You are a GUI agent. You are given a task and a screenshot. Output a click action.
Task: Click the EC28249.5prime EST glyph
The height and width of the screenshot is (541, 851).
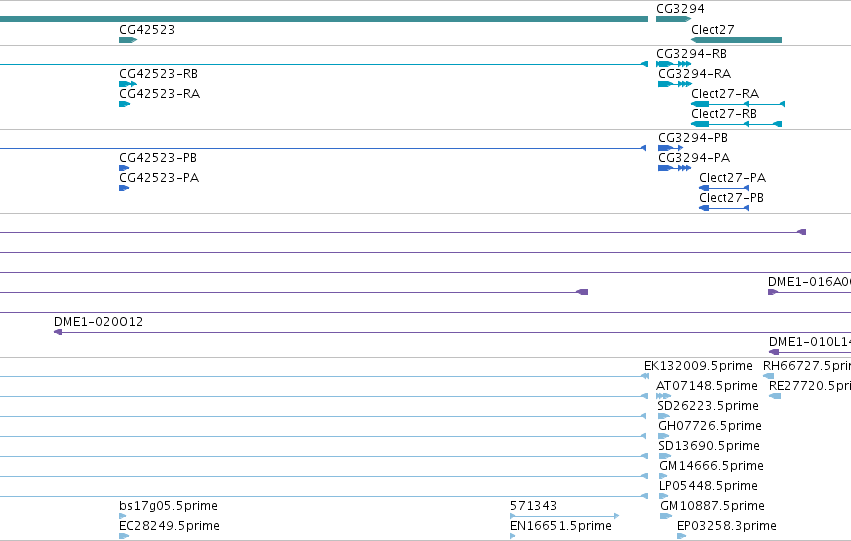[x=124, y=536]
